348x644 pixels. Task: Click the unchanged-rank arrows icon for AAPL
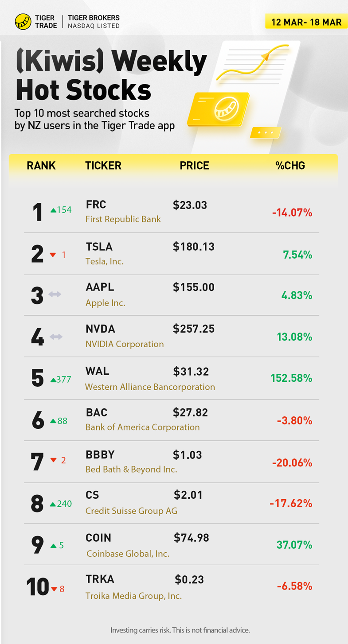[x=55, y=295]
